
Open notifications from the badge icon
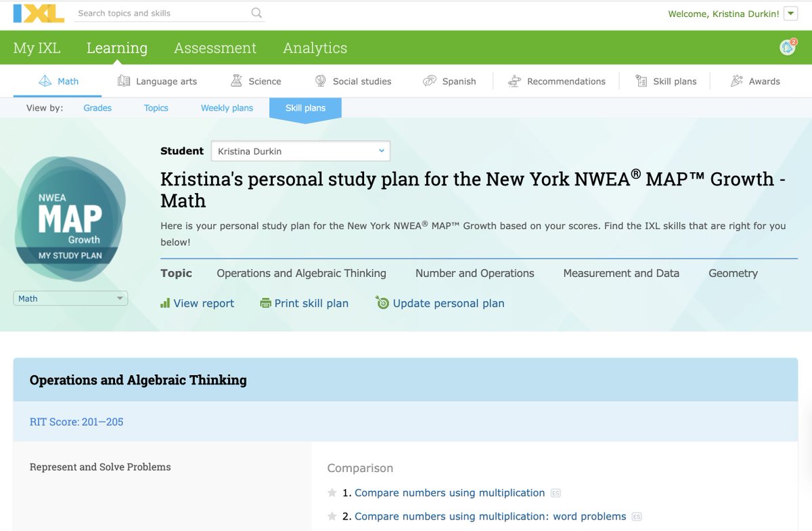(785, 47)
